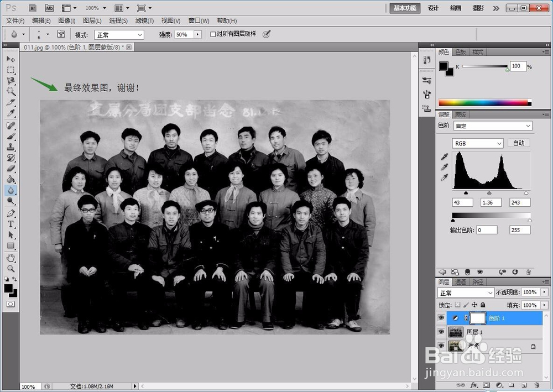Select the Lasso tool
Screen dimensions: 553x392
[11, 81]
